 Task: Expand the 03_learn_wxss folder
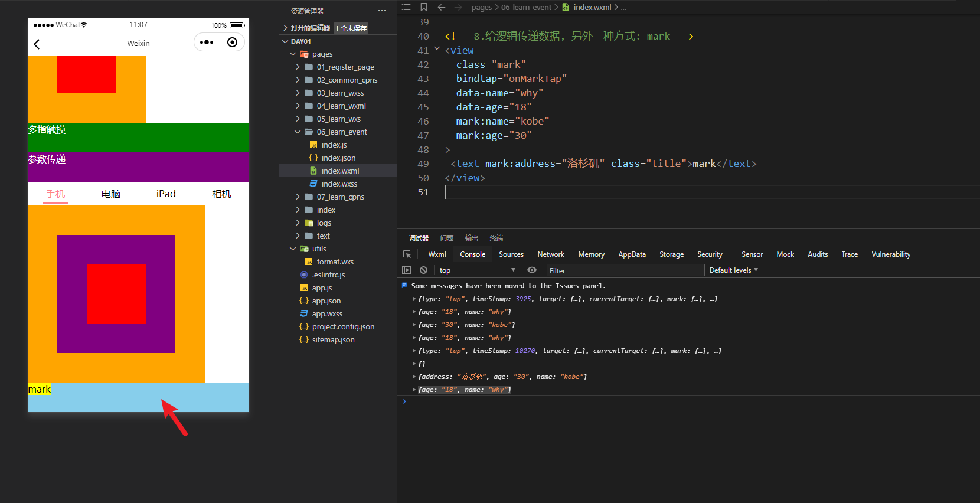[x=298, y=93]
